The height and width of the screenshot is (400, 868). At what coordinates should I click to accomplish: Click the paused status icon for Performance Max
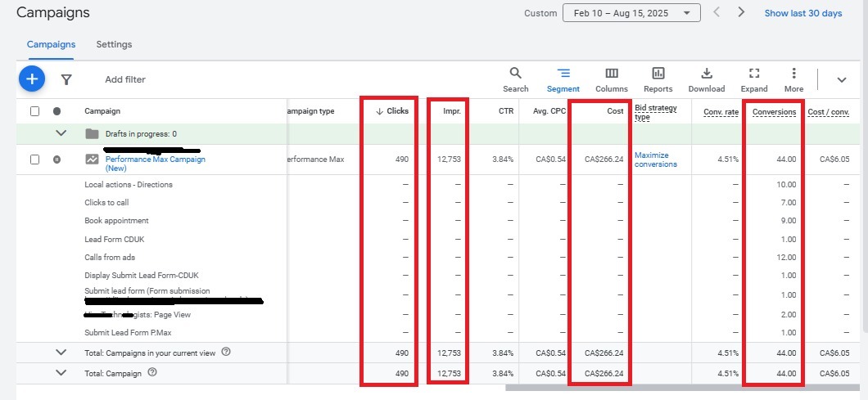[57, 160]
